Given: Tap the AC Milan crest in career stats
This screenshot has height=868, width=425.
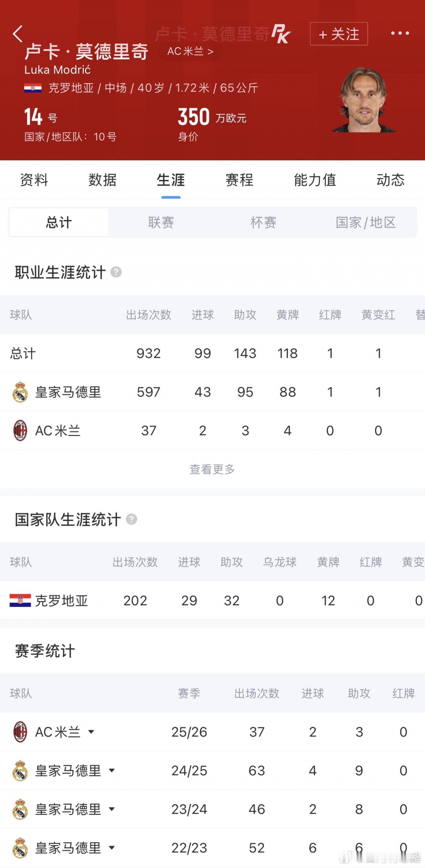Looking at the screenshot, I should tap(20, 430).
